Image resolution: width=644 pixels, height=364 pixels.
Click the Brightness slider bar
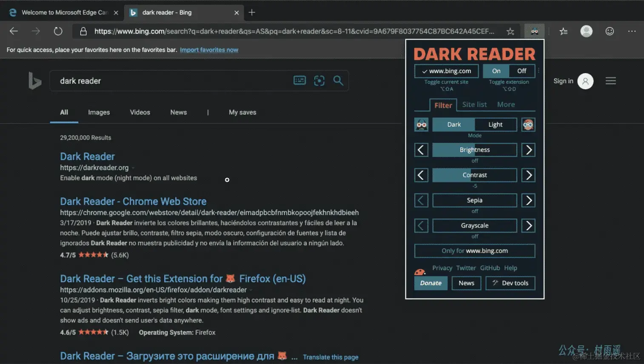(475, 150)
